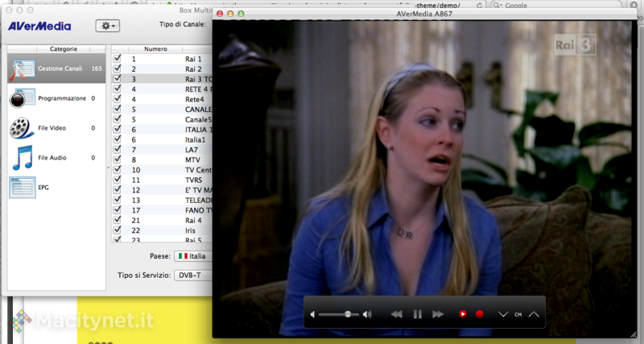Grab the video window resize grip

(634, 334)
